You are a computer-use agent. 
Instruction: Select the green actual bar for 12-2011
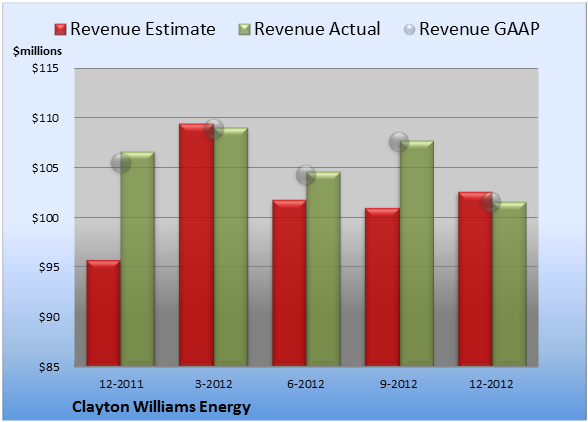(137, 259)
